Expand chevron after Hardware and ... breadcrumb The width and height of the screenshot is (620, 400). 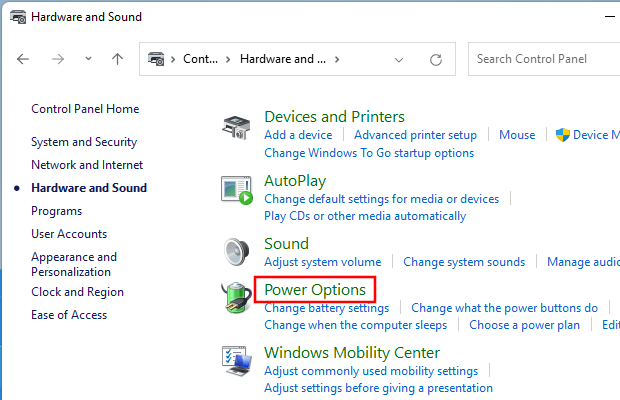[337, 59]
